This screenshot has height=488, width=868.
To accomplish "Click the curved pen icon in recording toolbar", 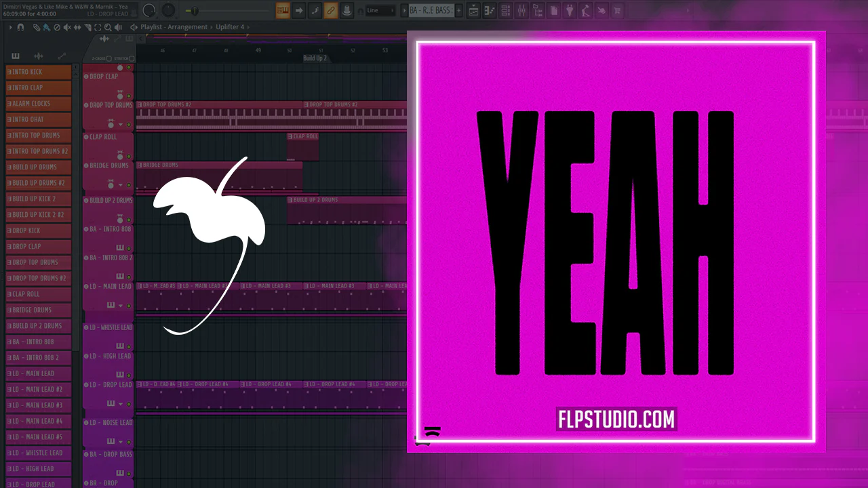I will pyautogui.click(x=315, y=10).
